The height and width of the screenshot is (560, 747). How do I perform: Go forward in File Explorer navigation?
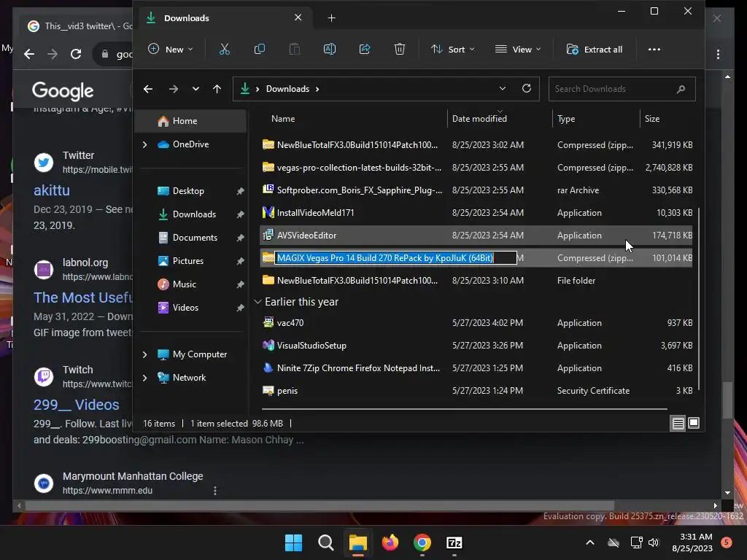pos(174,88)
